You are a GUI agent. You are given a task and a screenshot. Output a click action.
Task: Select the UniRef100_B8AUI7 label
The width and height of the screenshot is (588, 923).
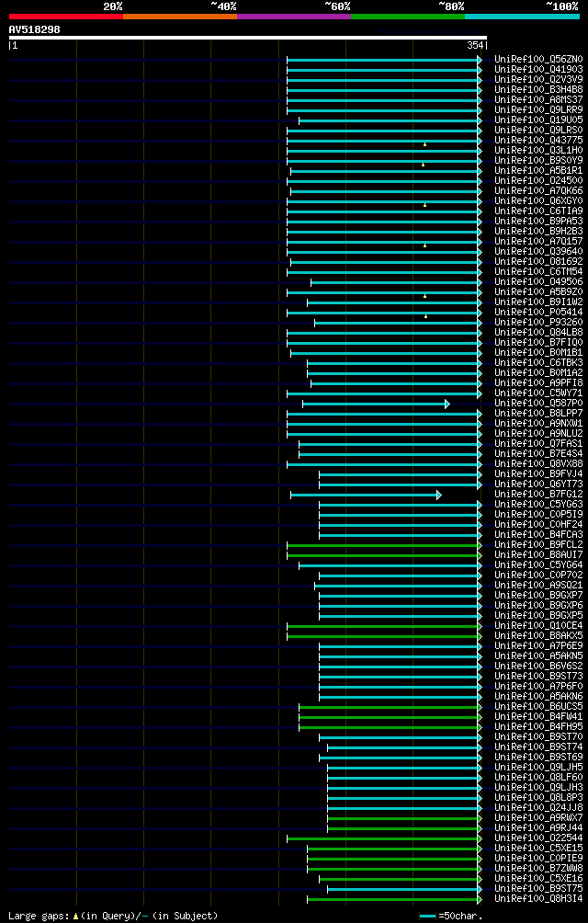click(538, 554)
